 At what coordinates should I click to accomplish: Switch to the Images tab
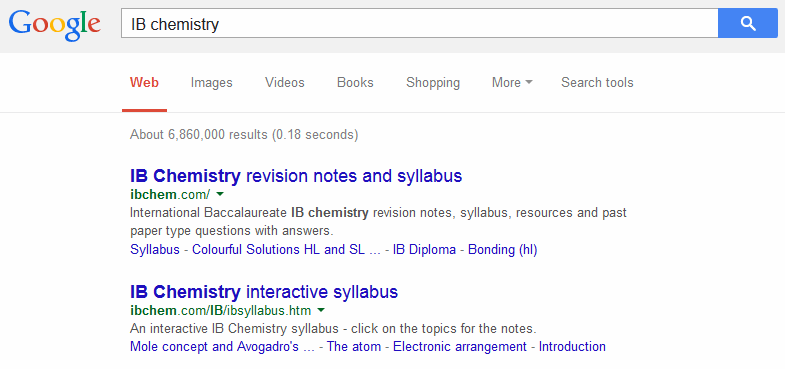pyautogui.click(x=211, y=82)
